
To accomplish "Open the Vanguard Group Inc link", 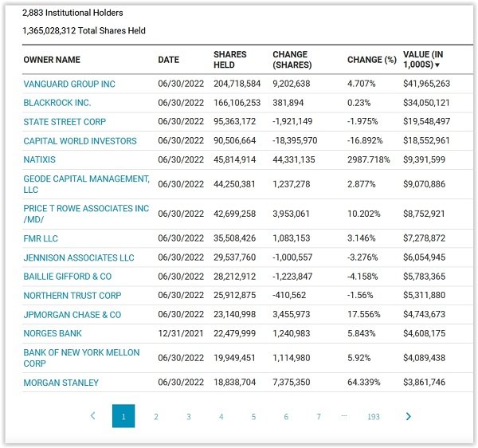I will click(69, 84).
